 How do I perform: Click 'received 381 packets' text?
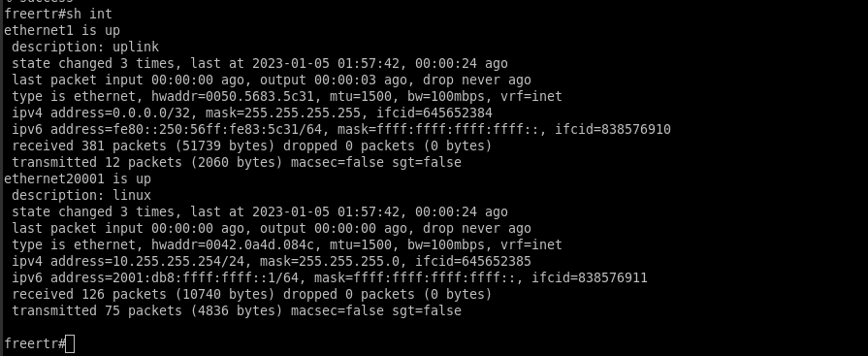pos(88,146)
